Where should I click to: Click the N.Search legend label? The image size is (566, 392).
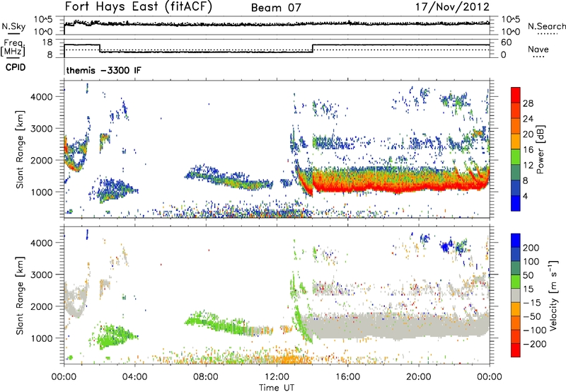pyautogui.click(x=546, y=26)
